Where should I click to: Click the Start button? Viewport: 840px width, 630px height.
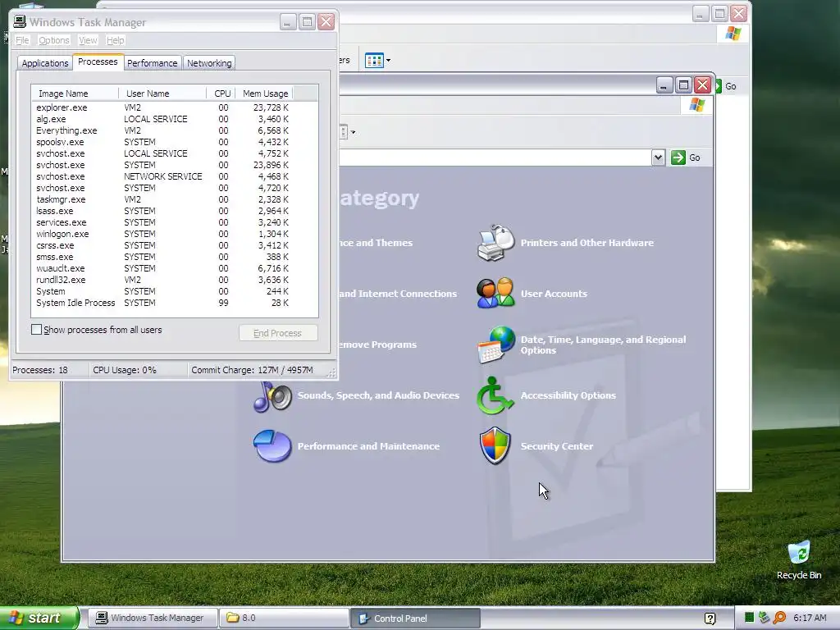click(39, 618)
